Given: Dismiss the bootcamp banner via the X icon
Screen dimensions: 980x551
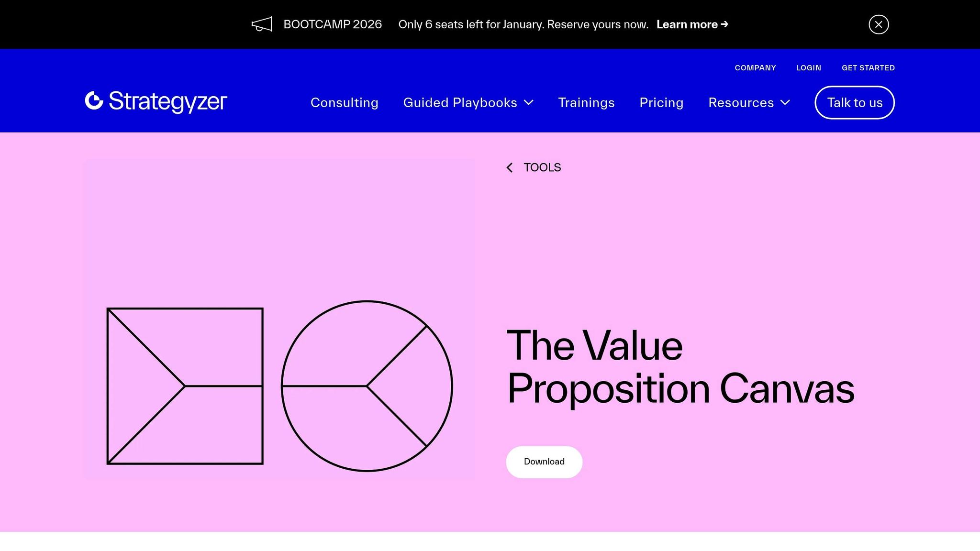Looking at the screenshot, I should click(x=878, y=24).
